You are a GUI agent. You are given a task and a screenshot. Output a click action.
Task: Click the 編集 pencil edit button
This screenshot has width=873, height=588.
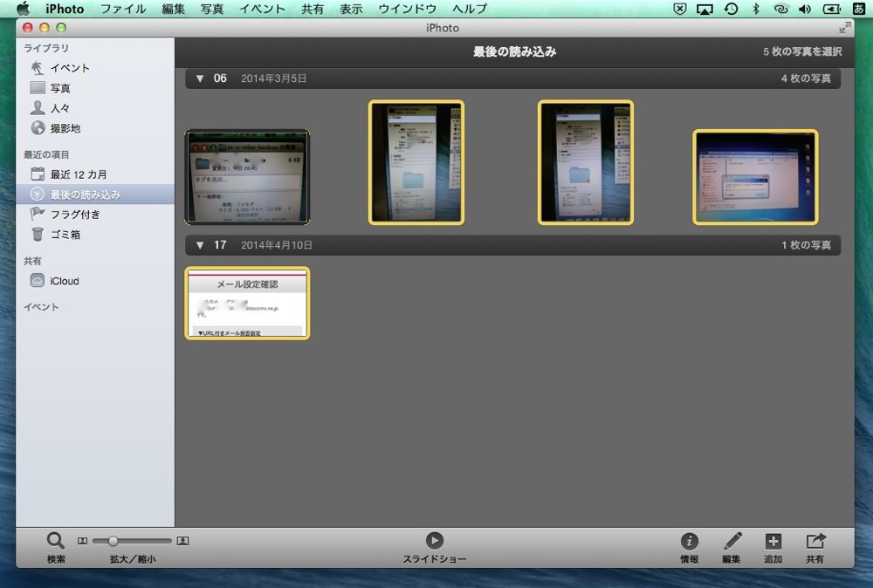(732, 541)
